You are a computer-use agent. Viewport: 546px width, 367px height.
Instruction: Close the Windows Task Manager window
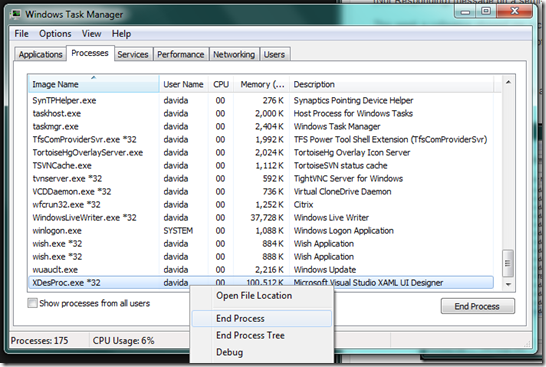click(x=514, y=11)
